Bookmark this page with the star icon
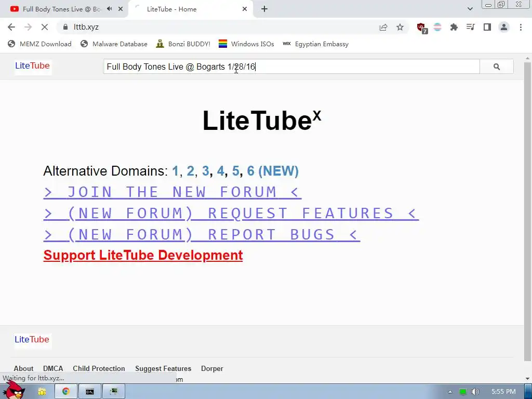The height and width of the screenshot is (399, 532). [x=400, y=27]
